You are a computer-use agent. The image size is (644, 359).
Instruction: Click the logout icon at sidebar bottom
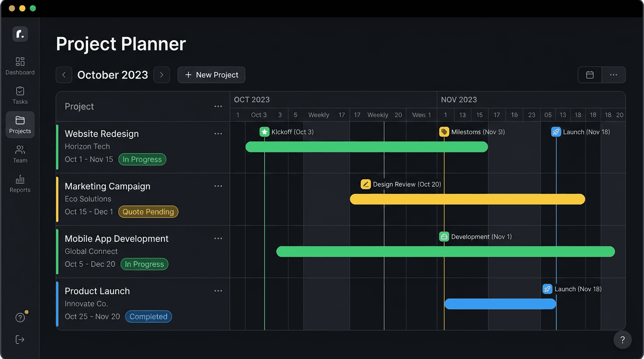[20, 339]
